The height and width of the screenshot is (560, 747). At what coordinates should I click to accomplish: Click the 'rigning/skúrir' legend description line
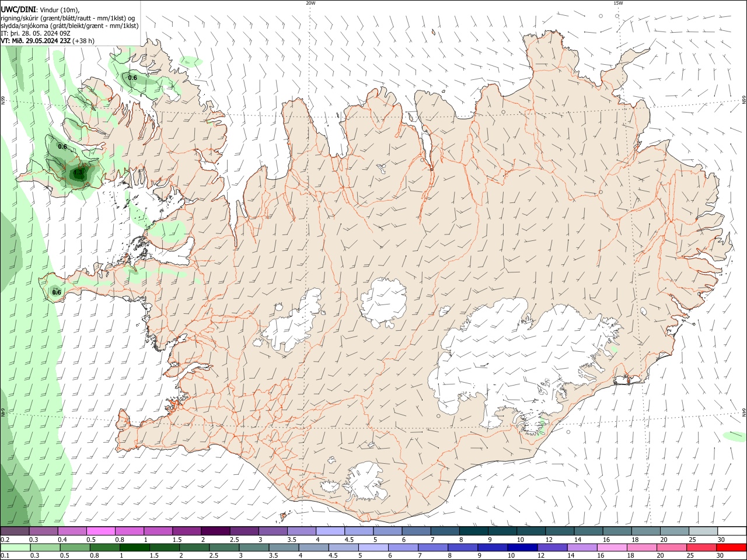[68, 17]
